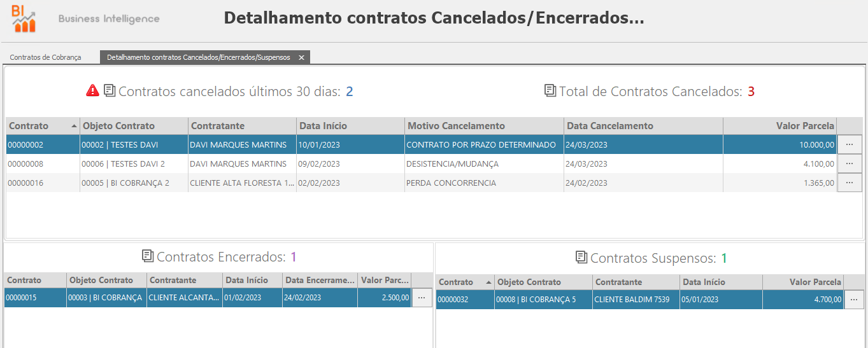
Task: Click the BI chart logo icon
Action: click(x=24, y=18)
